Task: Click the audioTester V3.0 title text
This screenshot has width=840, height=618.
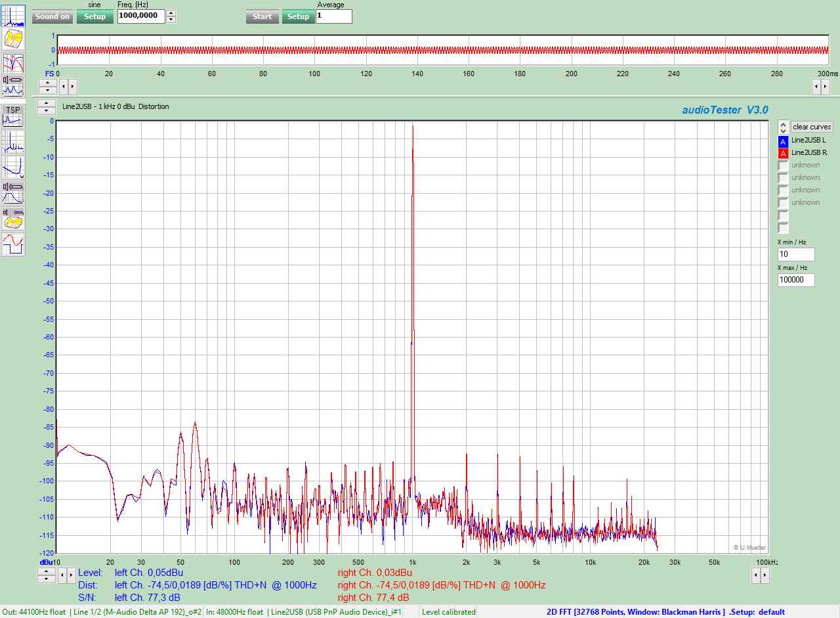Action: 725,110
